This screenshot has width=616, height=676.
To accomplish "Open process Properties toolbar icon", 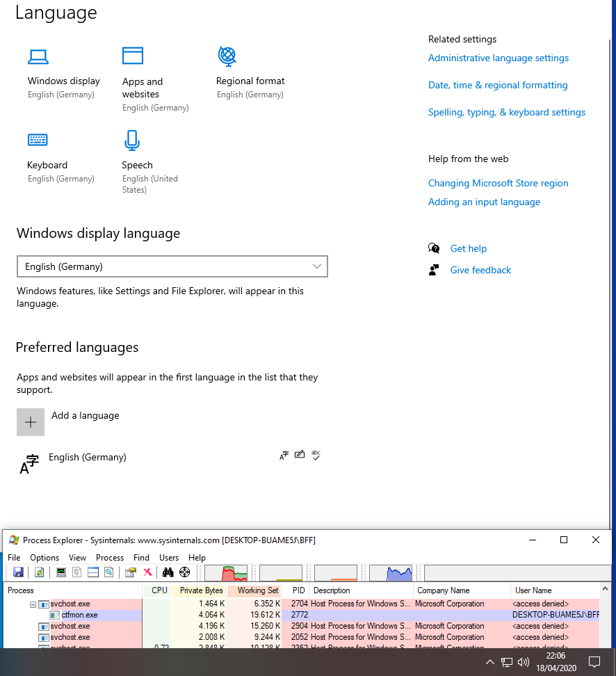I will point(131,572).
